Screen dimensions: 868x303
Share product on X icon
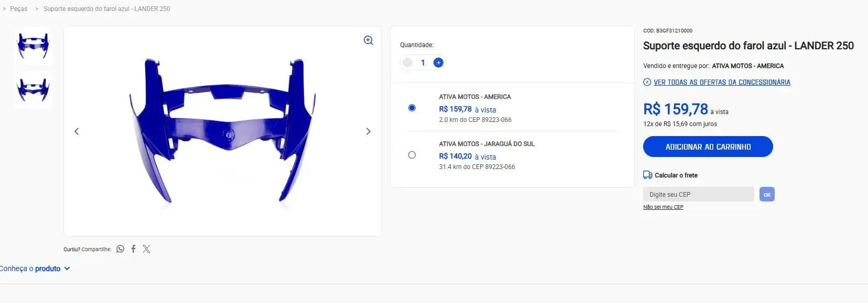tap(146, 249)
